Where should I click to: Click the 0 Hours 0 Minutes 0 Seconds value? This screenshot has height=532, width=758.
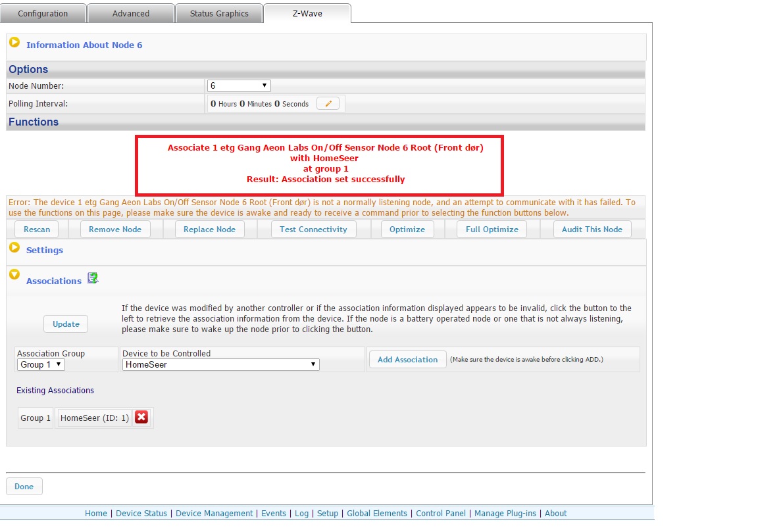260,104
